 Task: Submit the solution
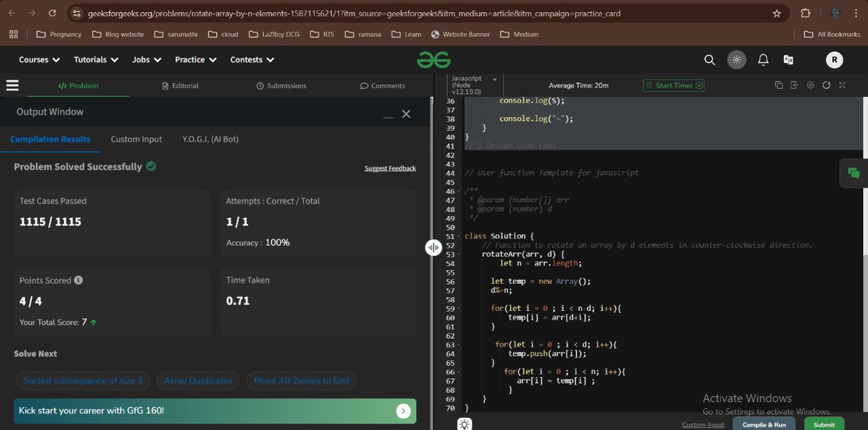(823, 424)
